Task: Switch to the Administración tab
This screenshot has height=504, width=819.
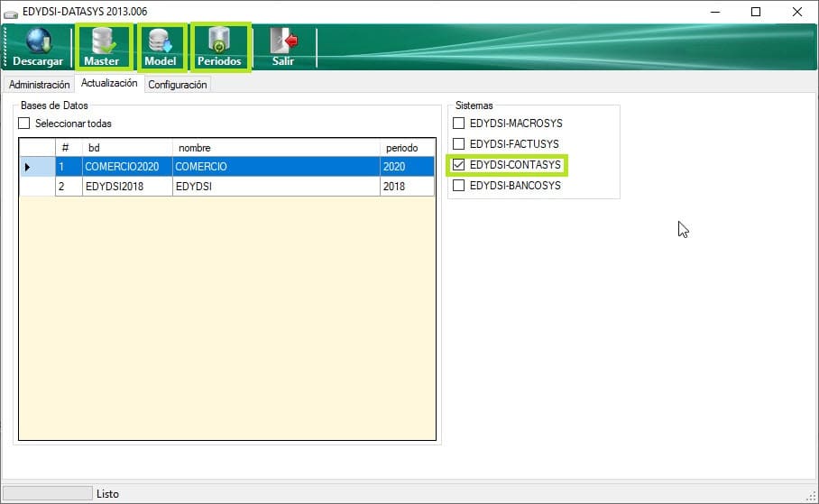Action: tap(39, 85)
